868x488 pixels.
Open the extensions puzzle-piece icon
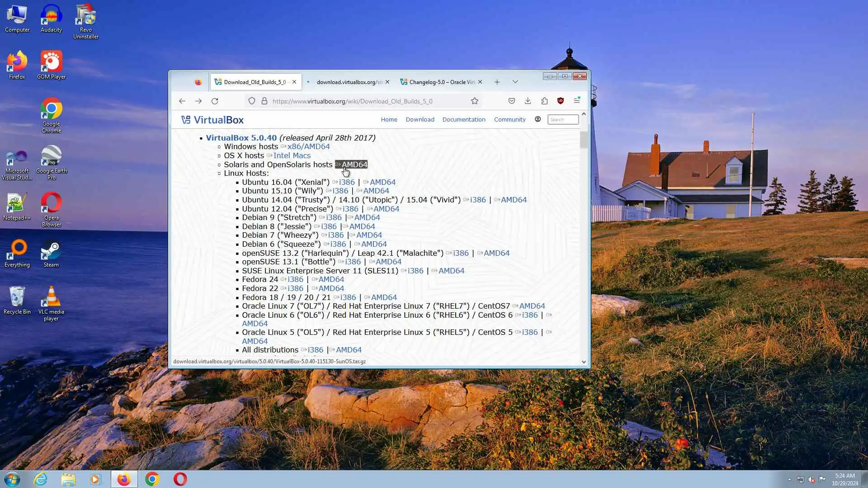pyautogui.click(x=544, y=101)
